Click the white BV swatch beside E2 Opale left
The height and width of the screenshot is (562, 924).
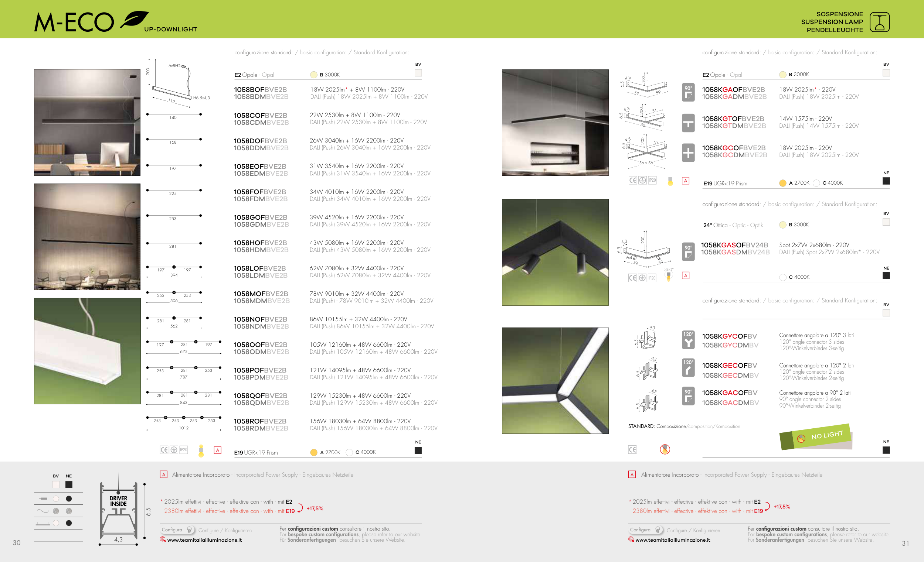418,73
